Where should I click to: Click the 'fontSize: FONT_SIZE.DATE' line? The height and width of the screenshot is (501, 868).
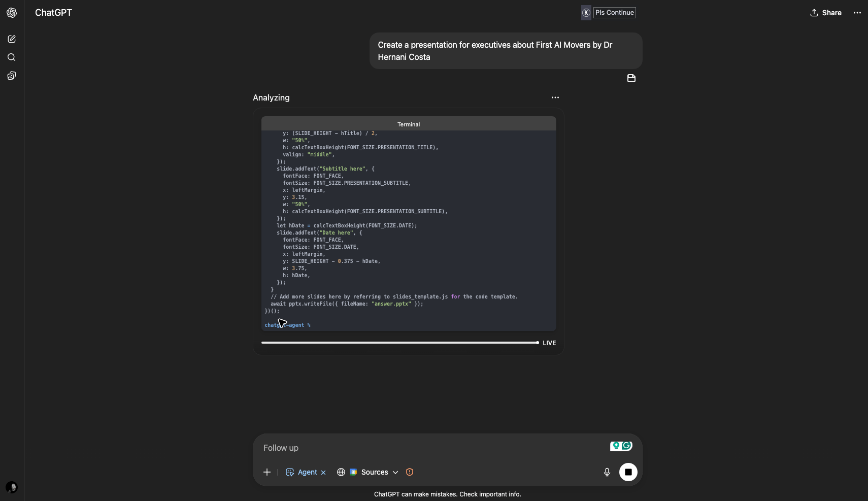[x=321, y=247]
